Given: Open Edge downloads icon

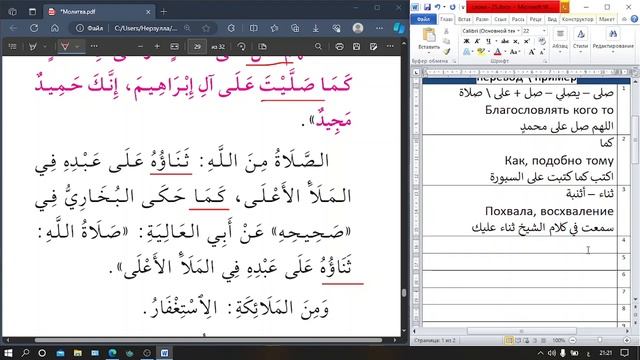Looking at the screenshot, I should (316, 28).
